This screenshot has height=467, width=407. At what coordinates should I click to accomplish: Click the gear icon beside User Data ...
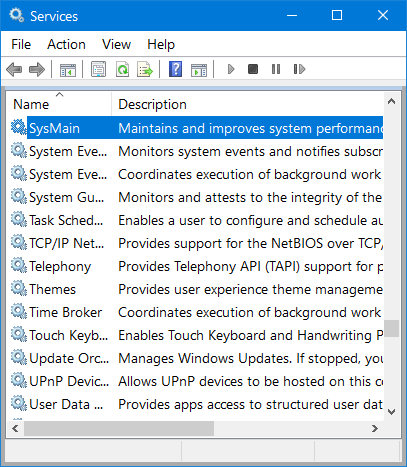click(x=19, y=403)
